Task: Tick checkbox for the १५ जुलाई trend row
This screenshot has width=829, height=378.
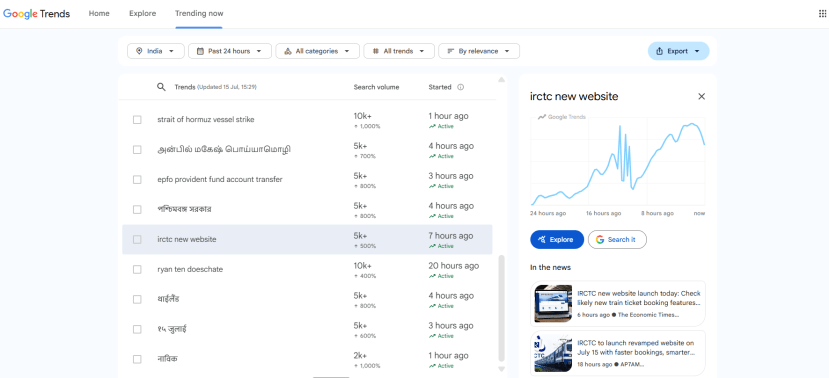Action: tap(137, 329)
